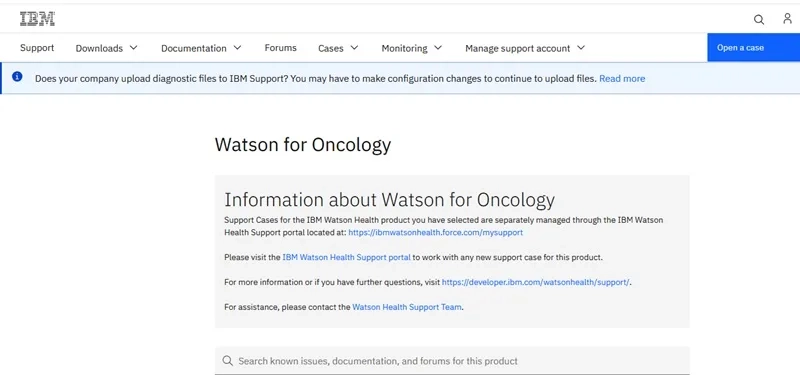The image size is (800, 375).
Task: Go to the Support menu item
Action: pyautogui.click(x=37, y=47)
